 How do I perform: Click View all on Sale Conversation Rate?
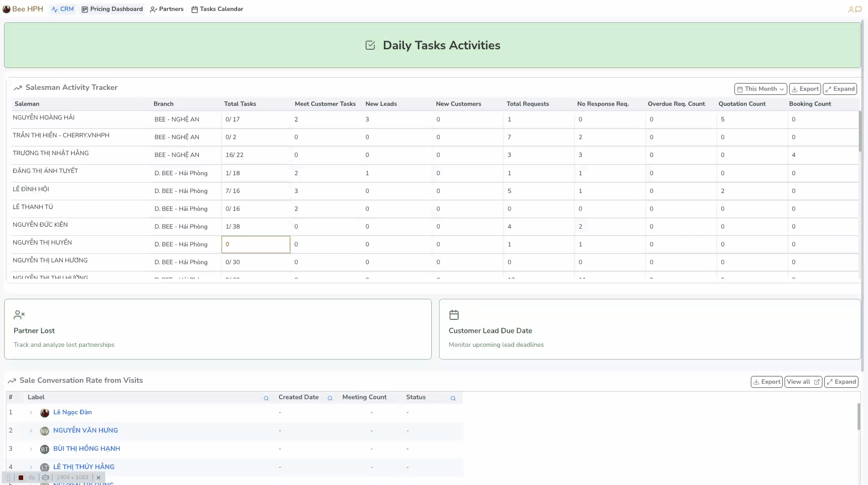point(803,381)
